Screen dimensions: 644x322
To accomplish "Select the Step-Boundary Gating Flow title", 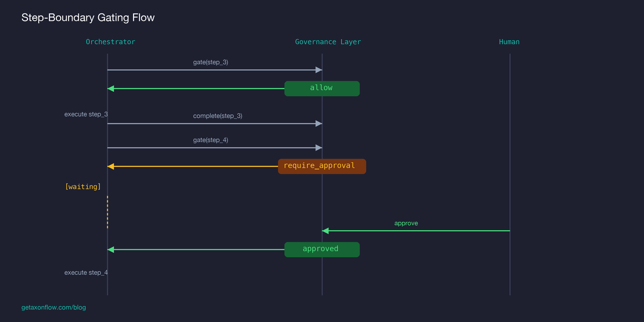I will [87, 17].
